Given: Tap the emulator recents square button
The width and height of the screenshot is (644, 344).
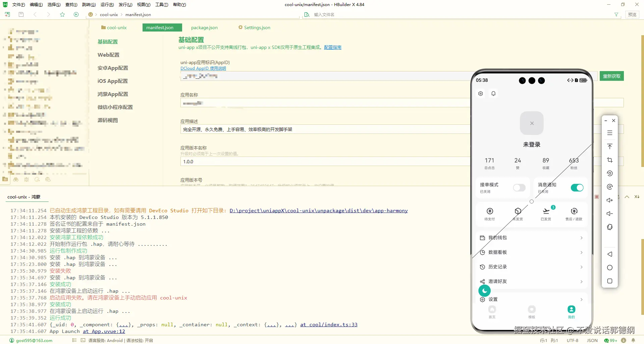Looking at the screenshot, I should [610, 281].
